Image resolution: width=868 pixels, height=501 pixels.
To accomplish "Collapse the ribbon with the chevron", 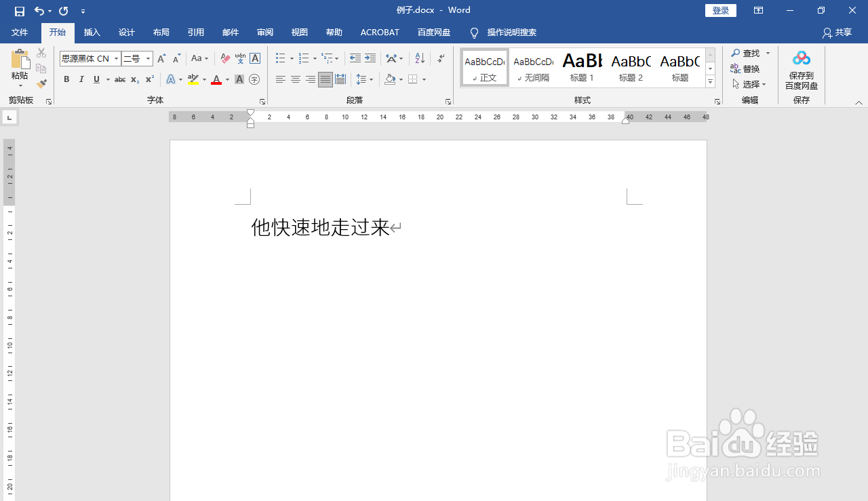I will (859, 102).
